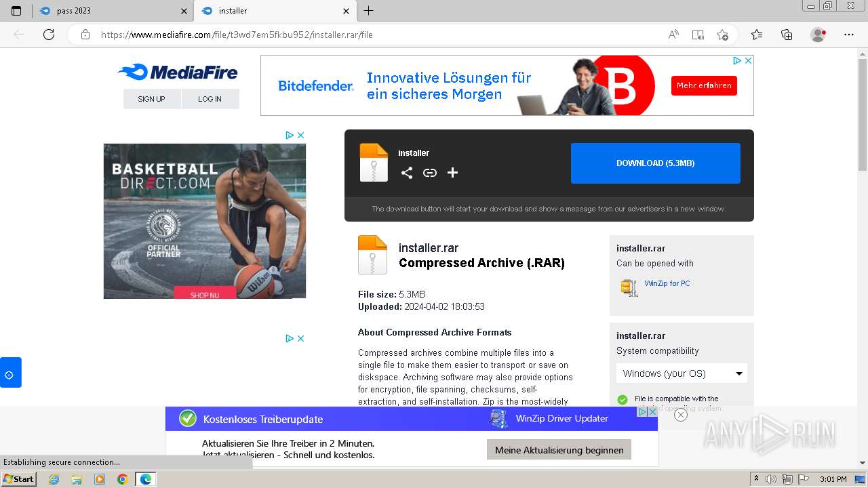Select the installer browser tab

tap(275, 11)
